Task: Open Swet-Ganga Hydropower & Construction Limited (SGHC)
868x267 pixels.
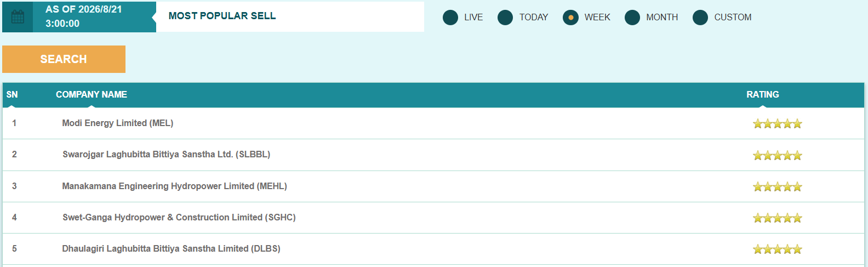Action: point(179,217)
